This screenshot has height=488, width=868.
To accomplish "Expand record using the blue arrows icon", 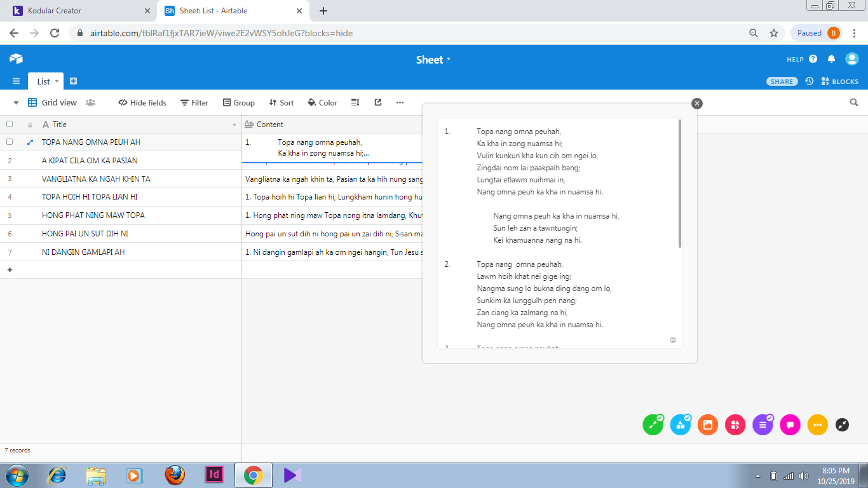I will click(x=30, y=142).
